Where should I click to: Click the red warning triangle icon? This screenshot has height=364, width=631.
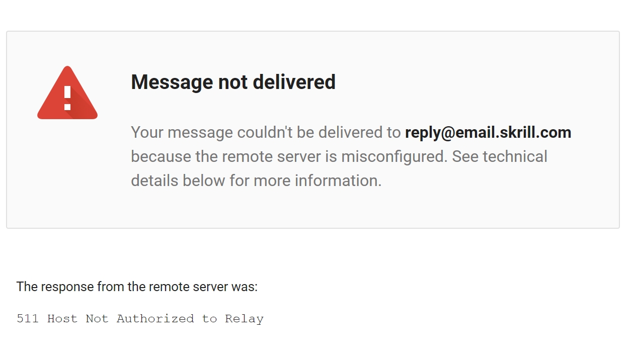click(x=67, y=93)
